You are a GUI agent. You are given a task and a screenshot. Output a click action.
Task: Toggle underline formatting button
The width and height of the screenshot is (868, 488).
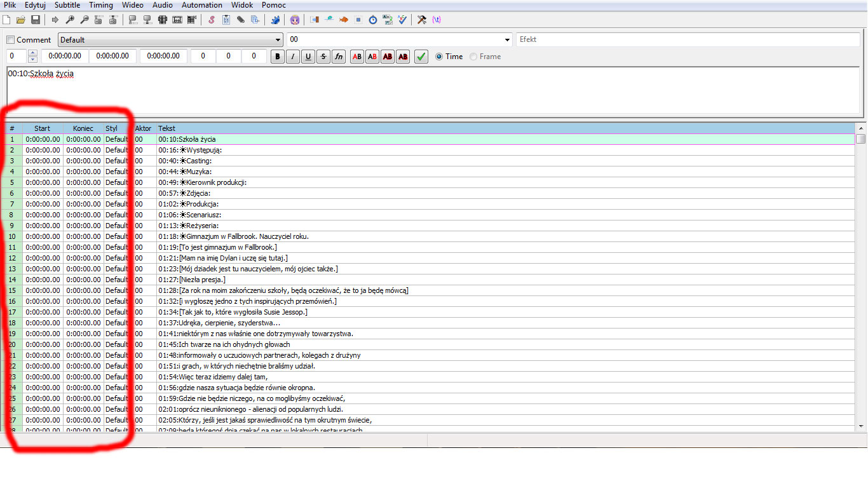(x=308, y=57)
